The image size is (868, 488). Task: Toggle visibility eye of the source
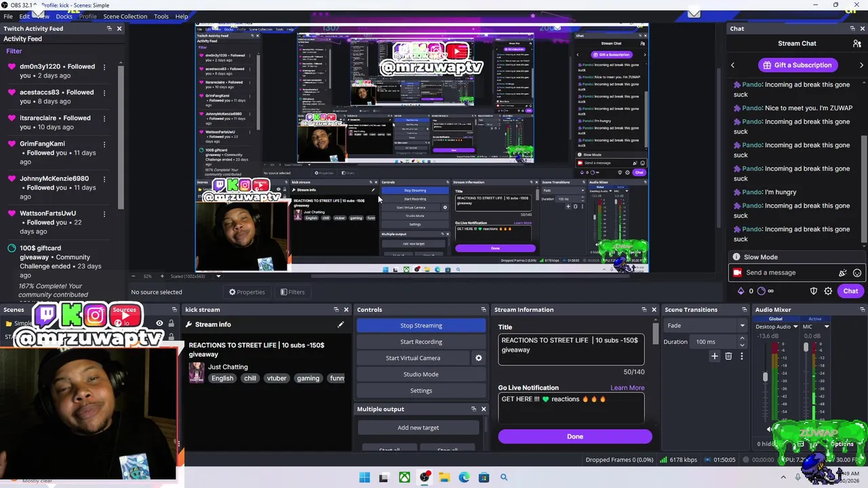click(159, 324)
